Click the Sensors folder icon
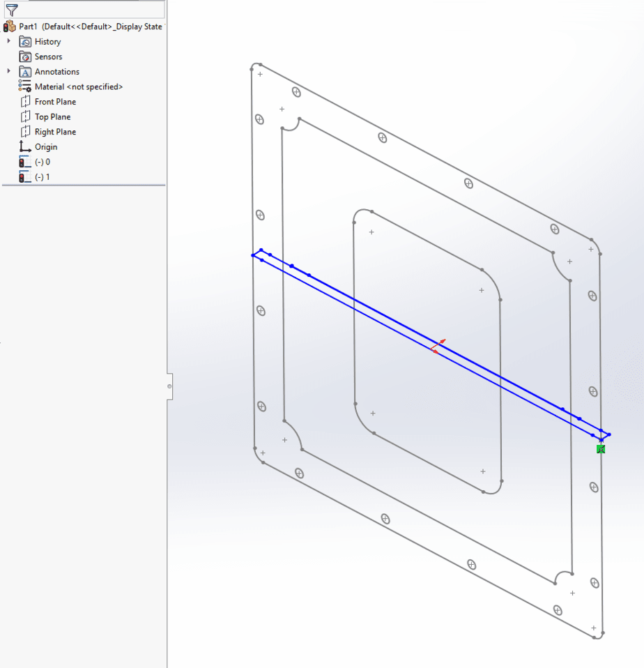Screen dimensions: 644x668 [26, 56]
